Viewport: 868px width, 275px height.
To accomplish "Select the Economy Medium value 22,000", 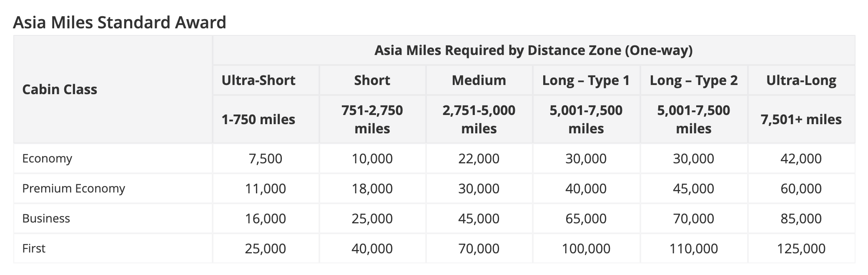I will (479, 158).
